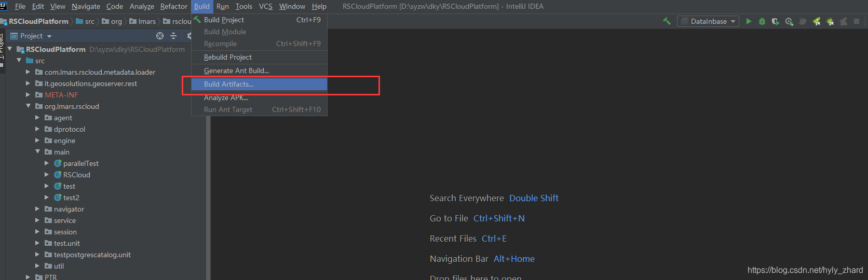Image resolution: width=868 pixels, height=280 pixels.
Task: Choose Build Artifacts... from Build menu
Action: (259, 84)
